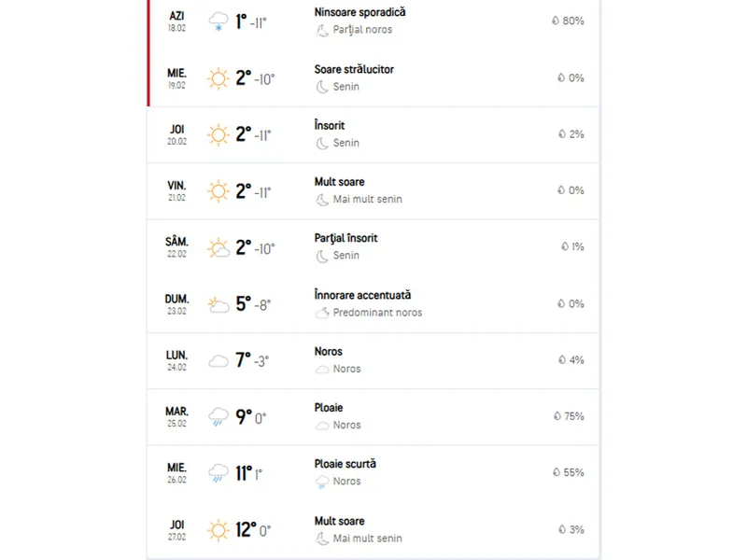
Task: Open the Ploaie scurtă forecast for 26.02
Action: pos(345,464)
